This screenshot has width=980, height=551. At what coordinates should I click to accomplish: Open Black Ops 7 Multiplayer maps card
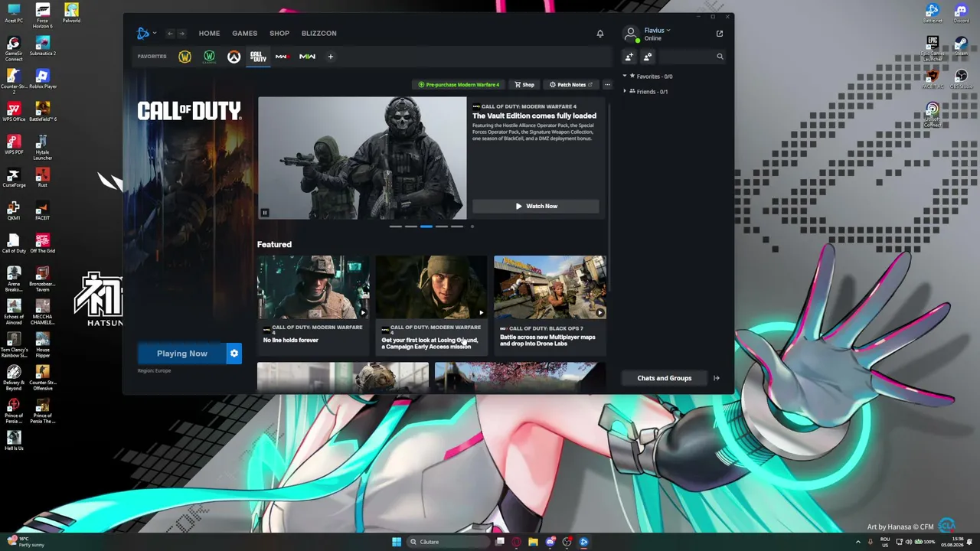(550, 304)
